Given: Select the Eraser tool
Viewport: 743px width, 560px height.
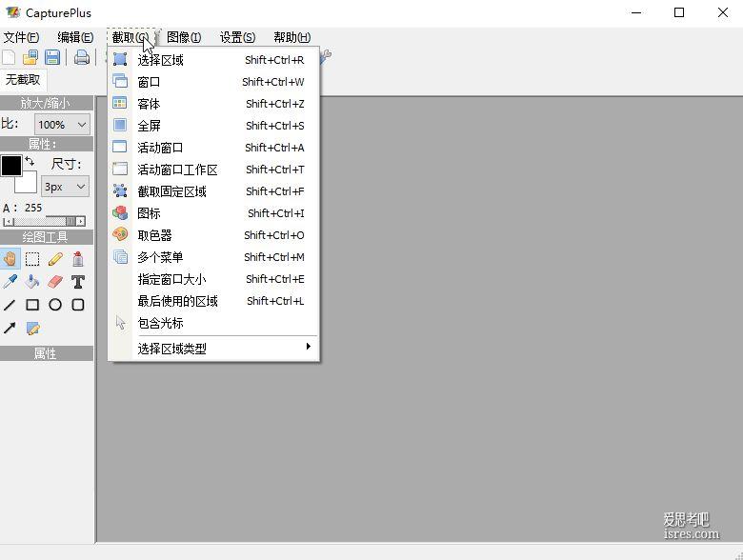Looking at the screenshot, I should [x=55, y=281].
